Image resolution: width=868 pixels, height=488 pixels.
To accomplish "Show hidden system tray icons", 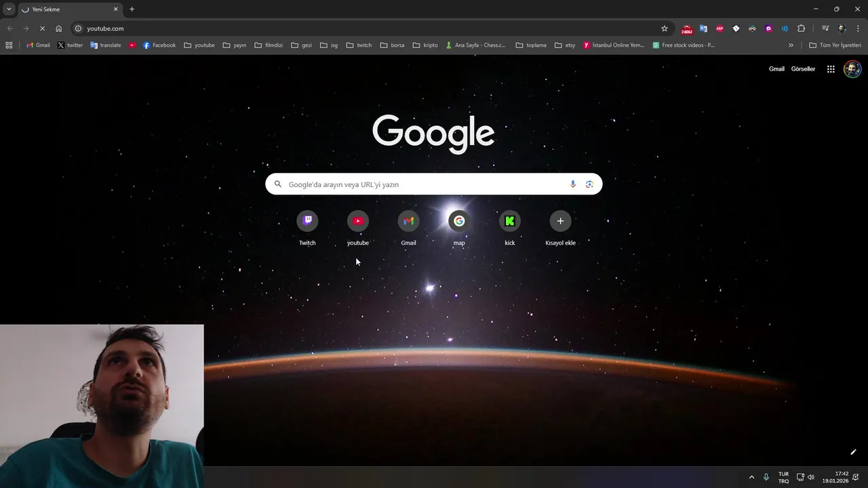I will tap(751, 477).
